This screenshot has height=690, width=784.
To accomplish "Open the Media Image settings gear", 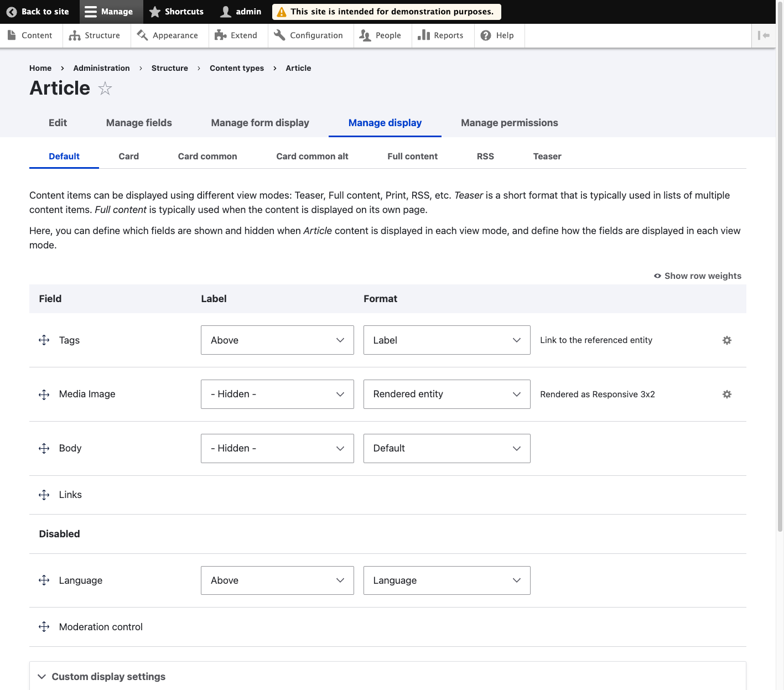I will tap(726, 394).
